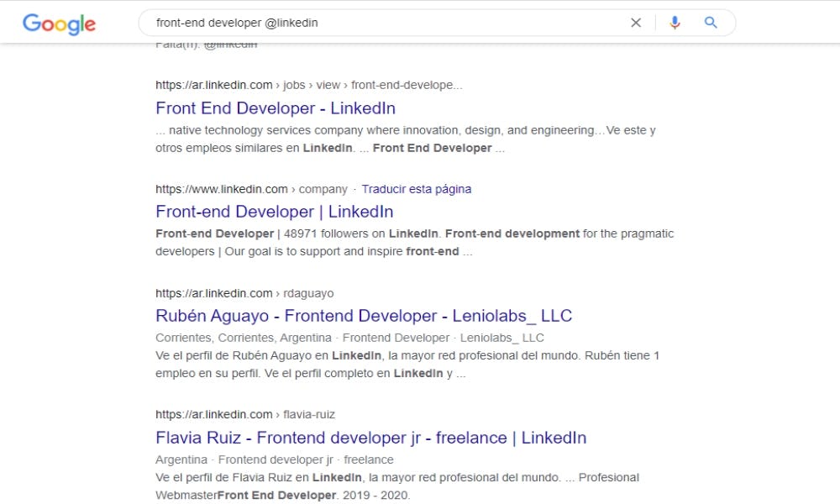This screenshot has width=840, height=504.
Task: Click the ar.linkedin.com rdaguayo URL
Action: click(x=244, y=293)
